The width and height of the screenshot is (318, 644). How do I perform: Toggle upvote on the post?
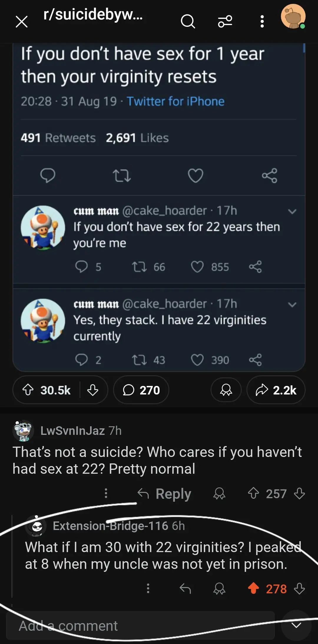click(29, 390)
